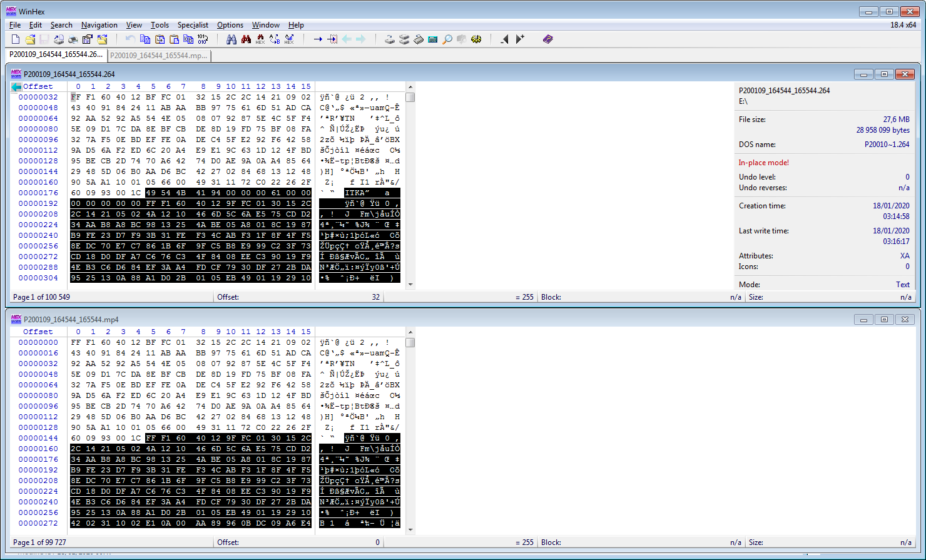Switch to the P200109_164544_165544.264 tab

[x=56, y=55]
